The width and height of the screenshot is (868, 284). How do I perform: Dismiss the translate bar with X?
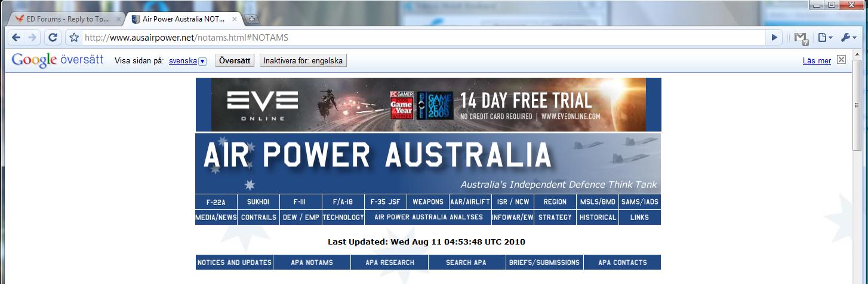pos(842,60)
